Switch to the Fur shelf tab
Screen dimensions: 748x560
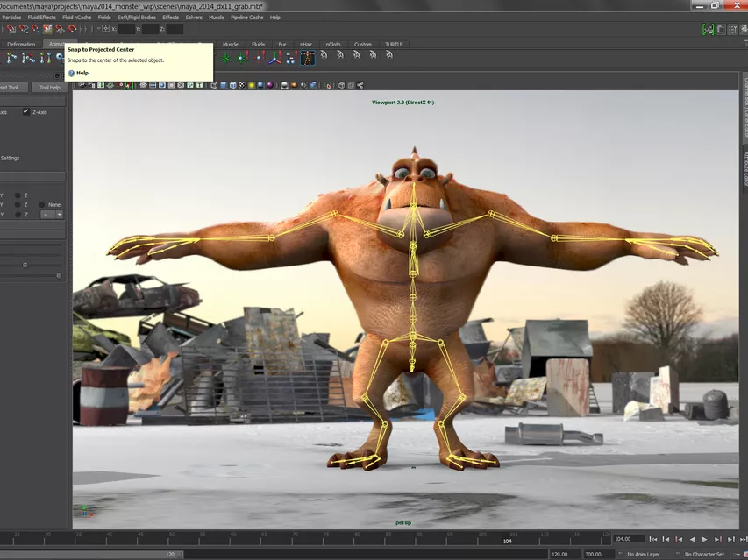click(282, 45)
